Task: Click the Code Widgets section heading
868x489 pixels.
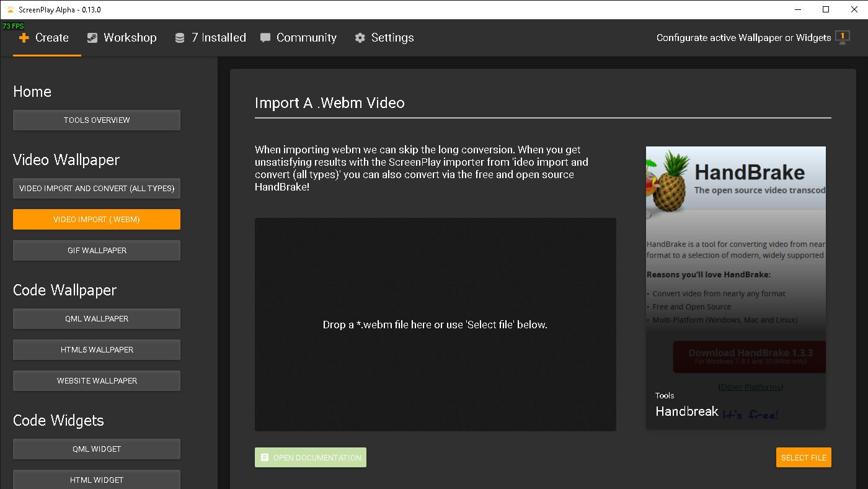Action: 58,420
